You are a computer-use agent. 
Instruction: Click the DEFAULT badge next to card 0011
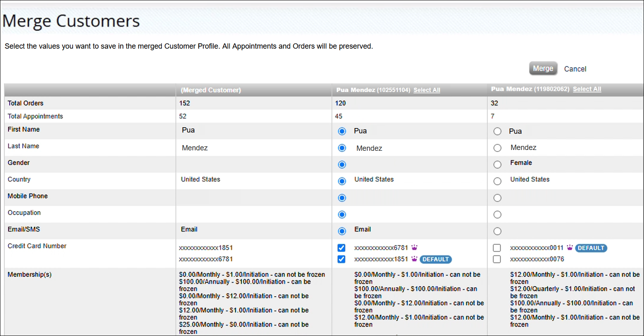[x=591, y=248]
